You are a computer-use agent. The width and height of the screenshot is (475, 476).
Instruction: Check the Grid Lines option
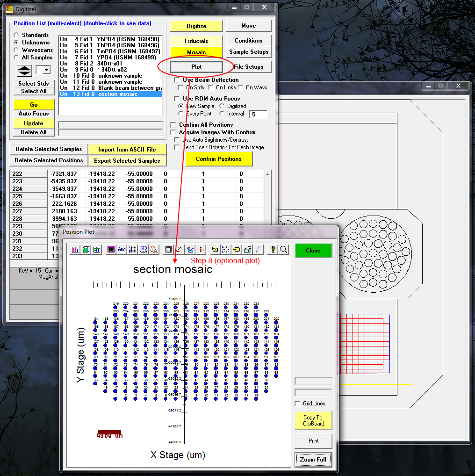[x=298, y=404]
